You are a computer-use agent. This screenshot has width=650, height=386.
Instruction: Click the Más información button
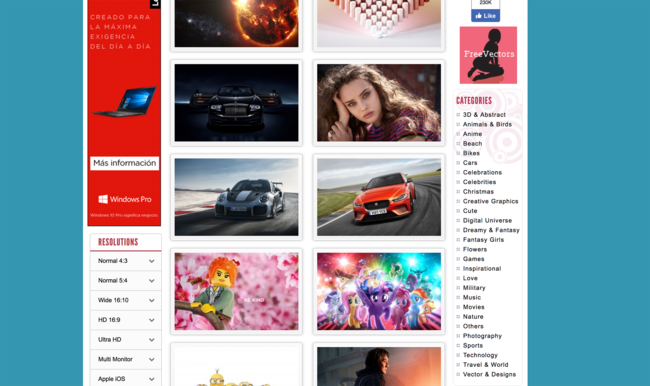124,163
